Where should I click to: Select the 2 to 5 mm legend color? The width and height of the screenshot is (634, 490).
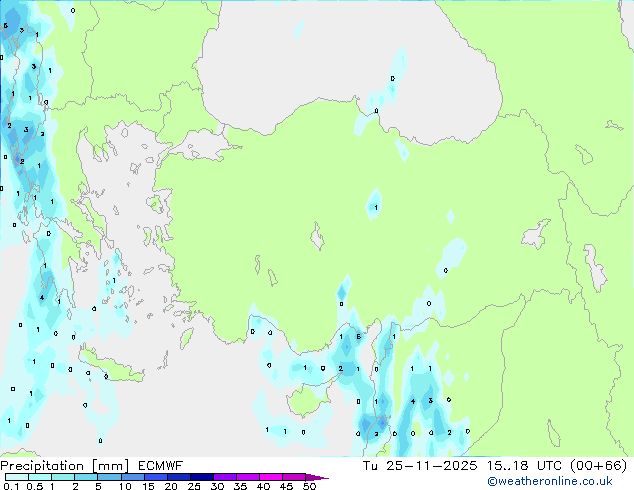click(x=86, y=477)
